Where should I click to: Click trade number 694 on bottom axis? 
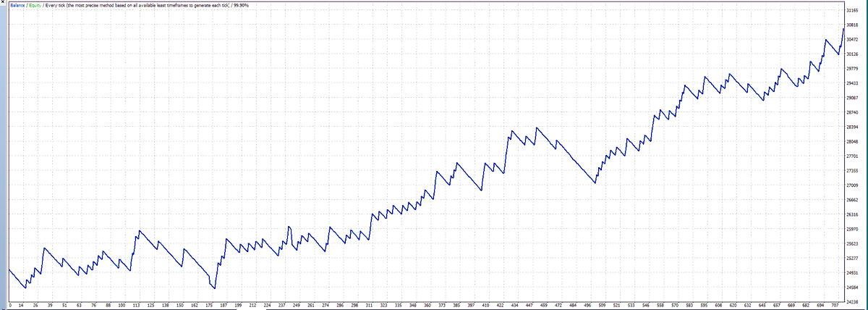821,306
